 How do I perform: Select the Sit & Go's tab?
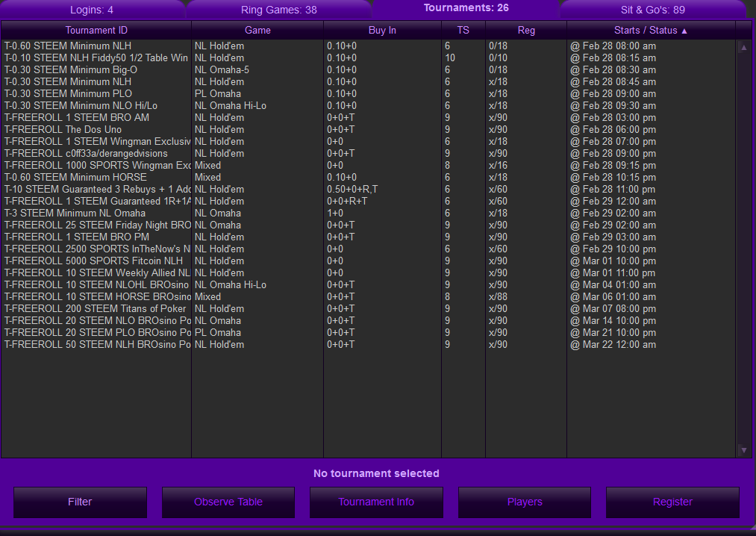pos(652,10)
